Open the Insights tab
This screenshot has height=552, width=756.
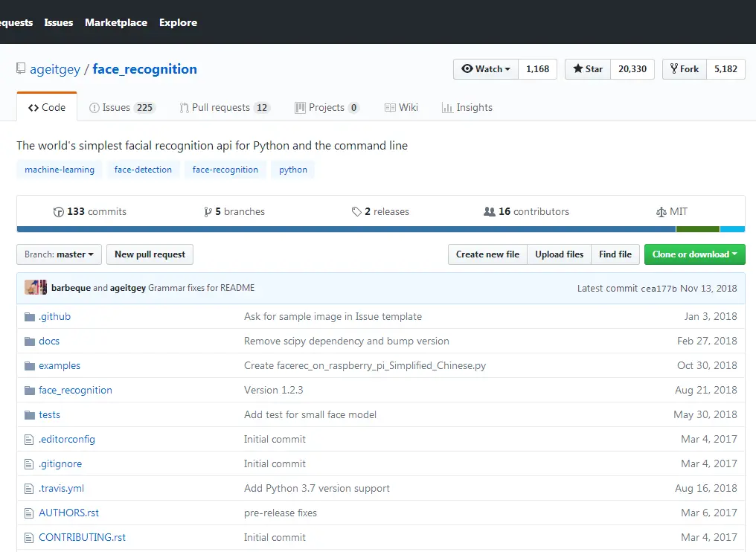(467, 108)
